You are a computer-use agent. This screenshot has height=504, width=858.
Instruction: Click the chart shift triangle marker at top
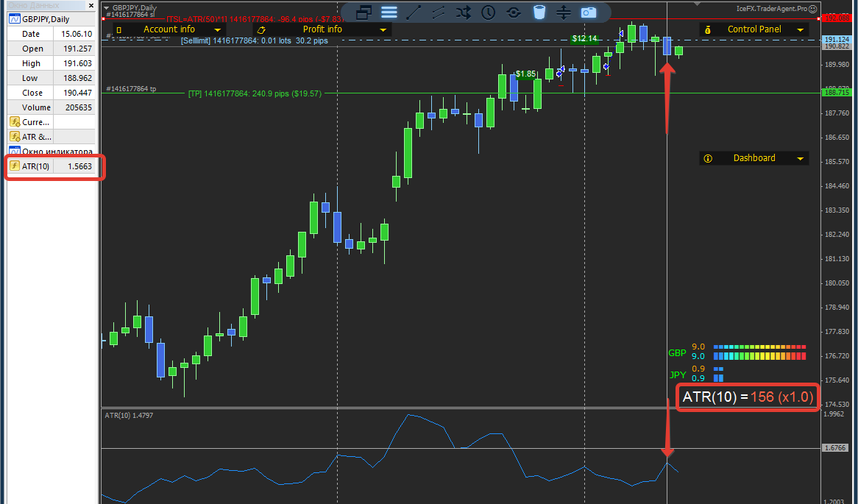pyautogui.click(x=697, y=4)
